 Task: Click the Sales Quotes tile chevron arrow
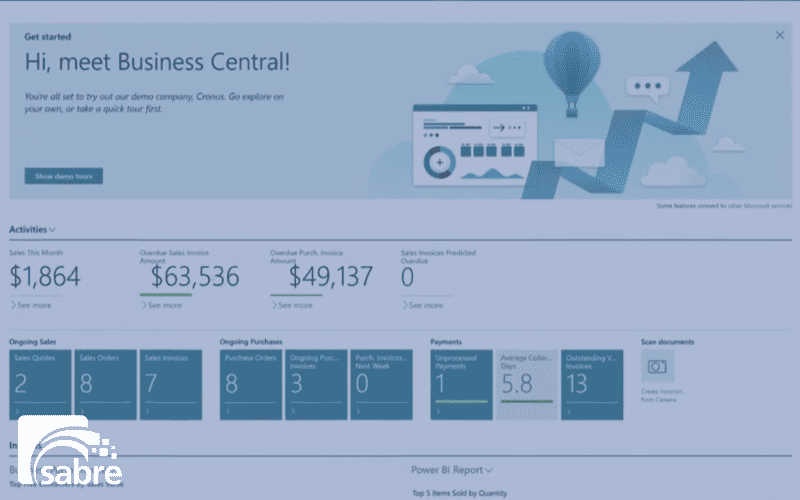point(17,411)
